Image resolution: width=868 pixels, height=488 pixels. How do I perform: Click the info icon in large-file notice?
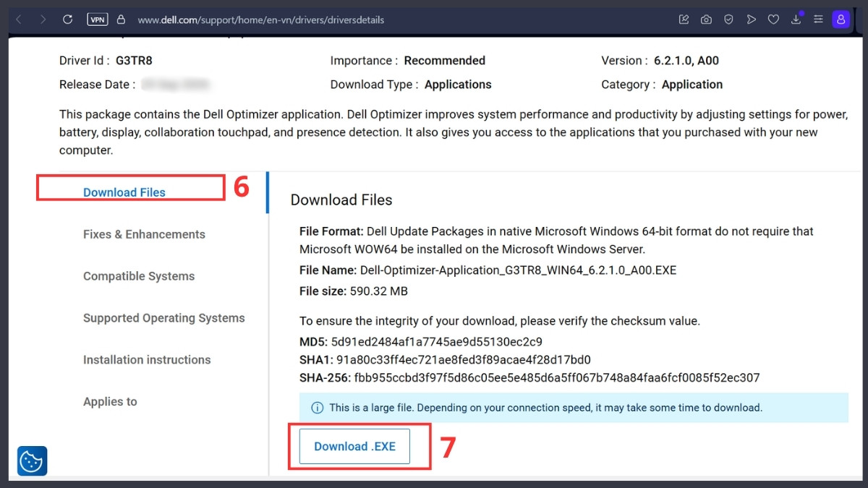point(317,408)
